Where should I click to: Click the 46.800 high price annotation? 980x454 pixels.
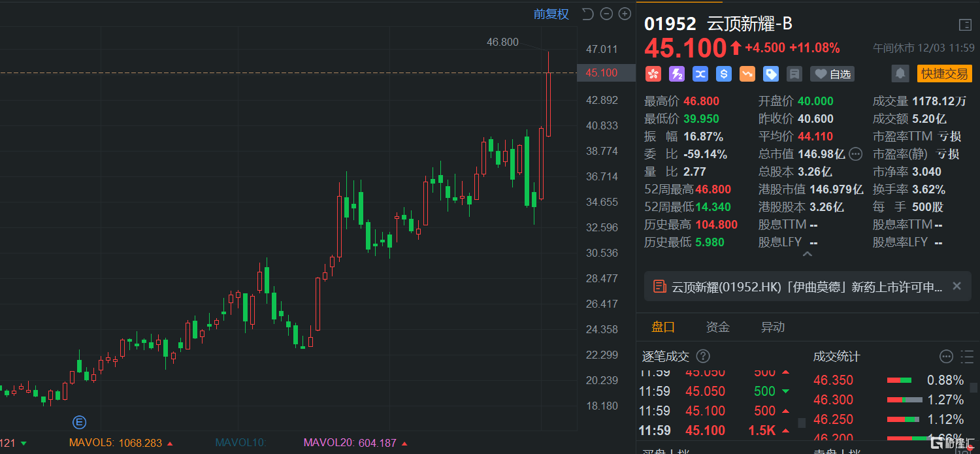click(502, 42)
